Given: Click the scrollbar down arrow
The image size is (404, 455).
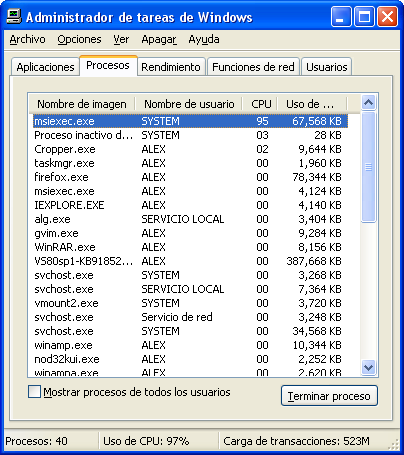Looking at the screenshot, I should coord(368,368).
